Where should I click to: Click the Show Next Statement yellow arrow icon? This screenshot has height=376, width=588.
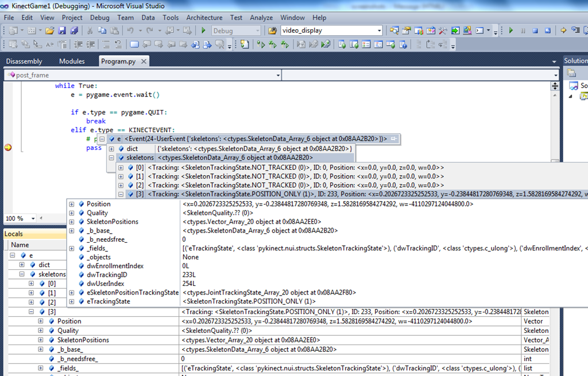(x=563, y=30)
